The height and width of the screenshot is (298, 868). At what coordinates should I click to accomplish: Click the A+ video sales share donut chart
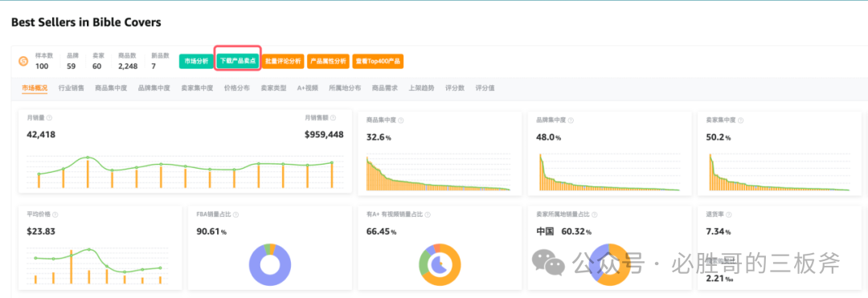(x=440, y=264)
